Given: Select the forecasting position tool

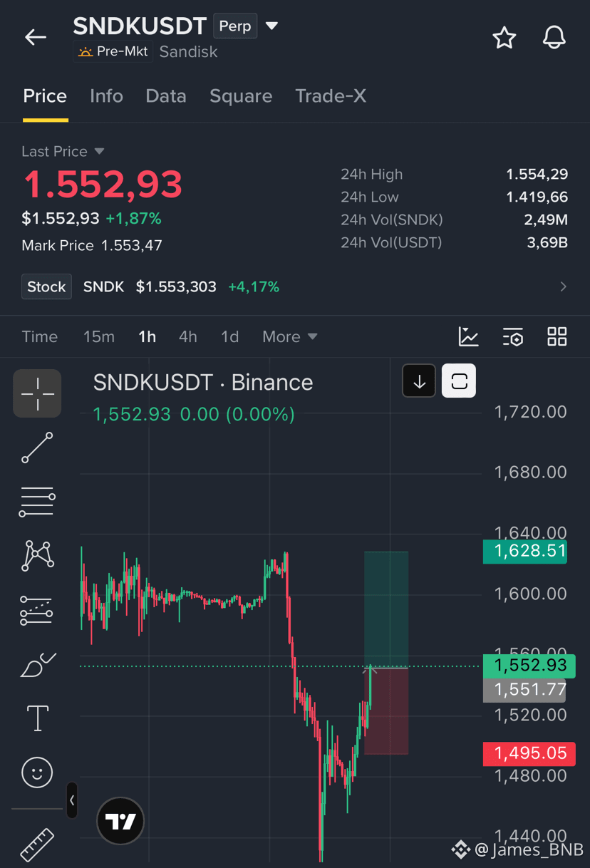Looking at the screenshot, I should pos(37,611).
